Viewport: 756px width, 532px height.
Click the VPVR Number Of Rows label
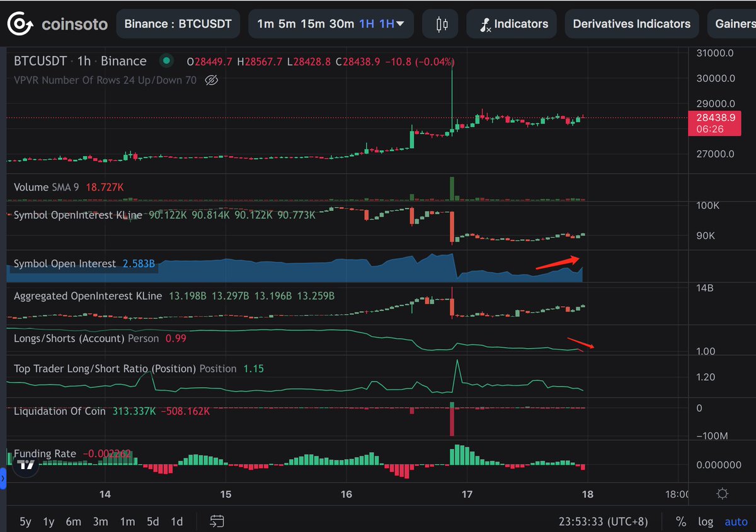click(x=105, y=80)
